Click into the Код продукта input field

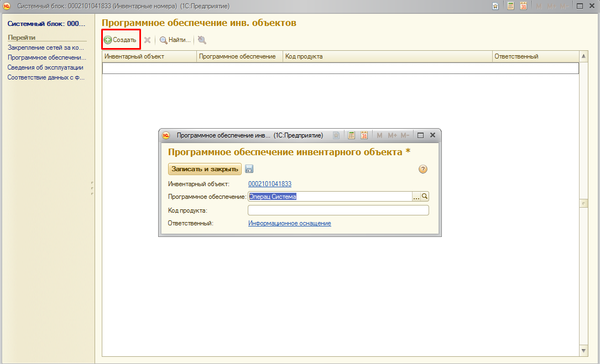click(338, 210)
